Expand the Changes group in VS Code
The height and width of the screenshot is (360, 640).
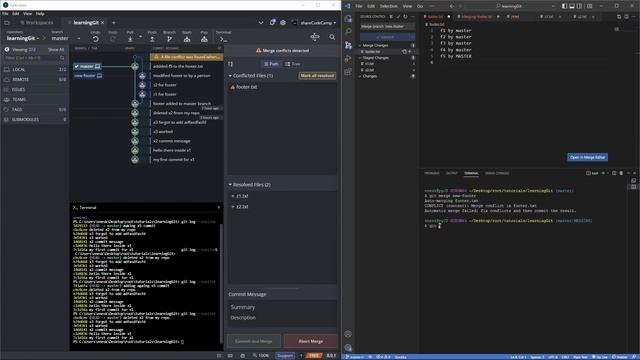[360, 76]
